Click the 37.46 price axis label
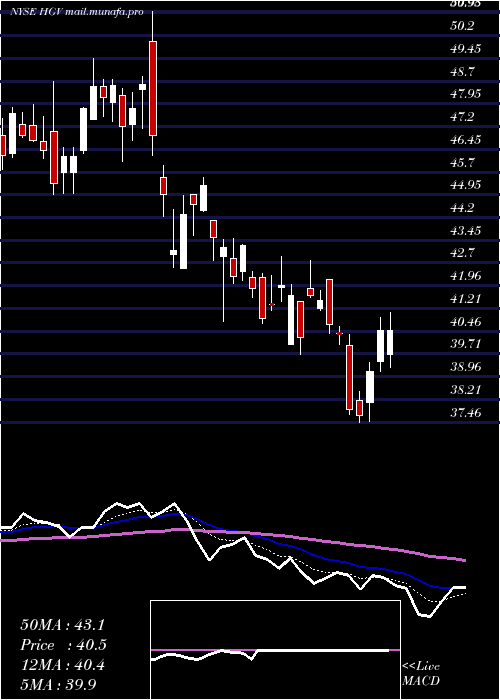The width and height of the screenshot is (500, 700). click(466, 413)
